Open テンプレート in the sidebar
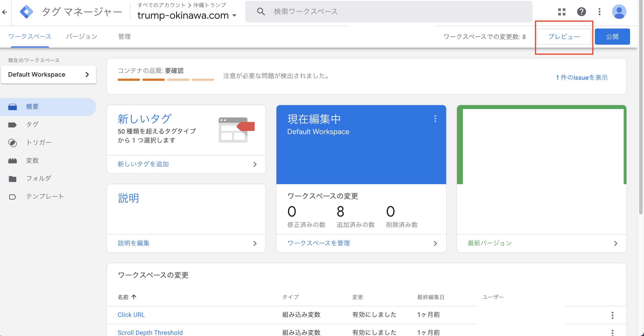The height and width of the screenshot is (336, 644). [x=45, y=197]
